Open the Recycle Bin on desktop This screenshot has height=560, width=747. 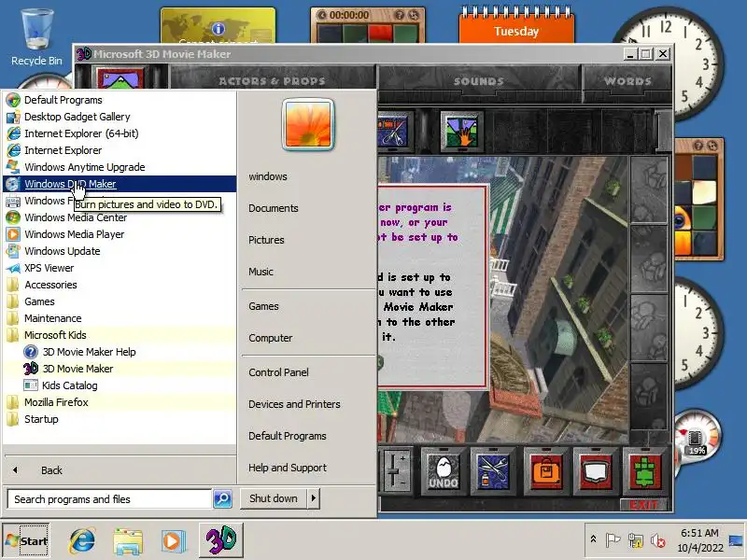[x=36, y=38]
